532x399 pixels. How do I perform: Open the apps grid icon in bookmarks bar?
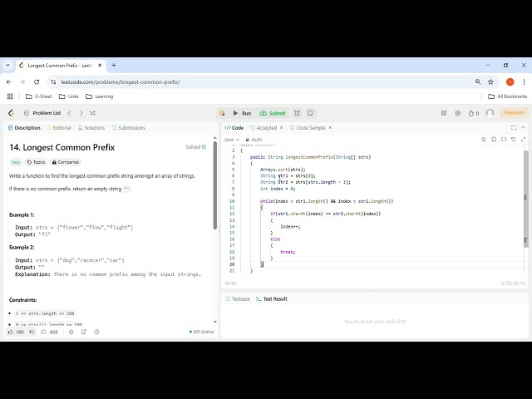[10, 96]
